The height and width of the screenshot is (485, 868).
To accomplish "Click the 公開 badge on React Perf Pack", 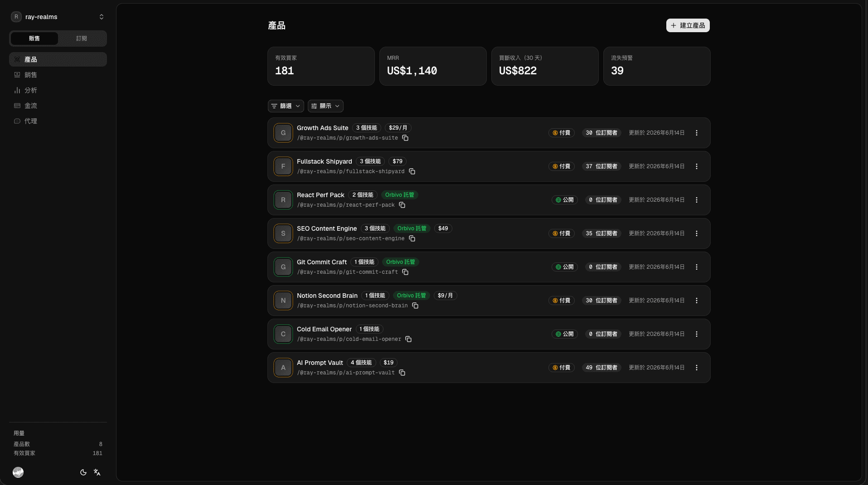I will pos(565,200).
